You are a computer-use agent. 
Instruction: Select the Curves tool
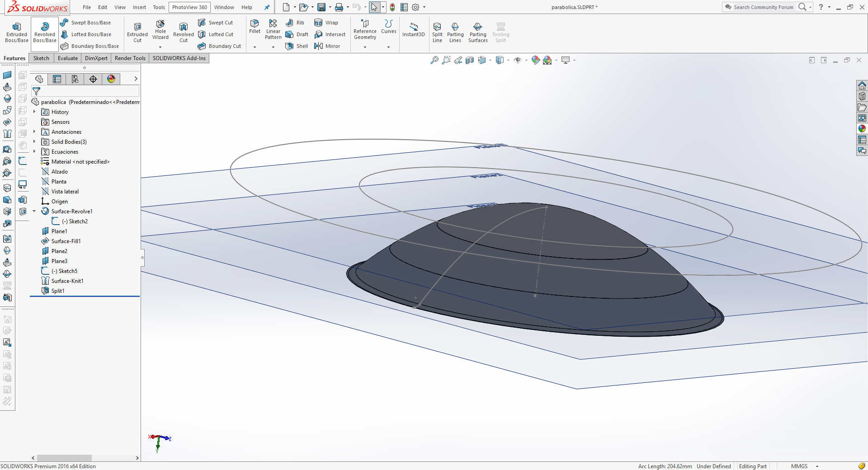[389, 26]
